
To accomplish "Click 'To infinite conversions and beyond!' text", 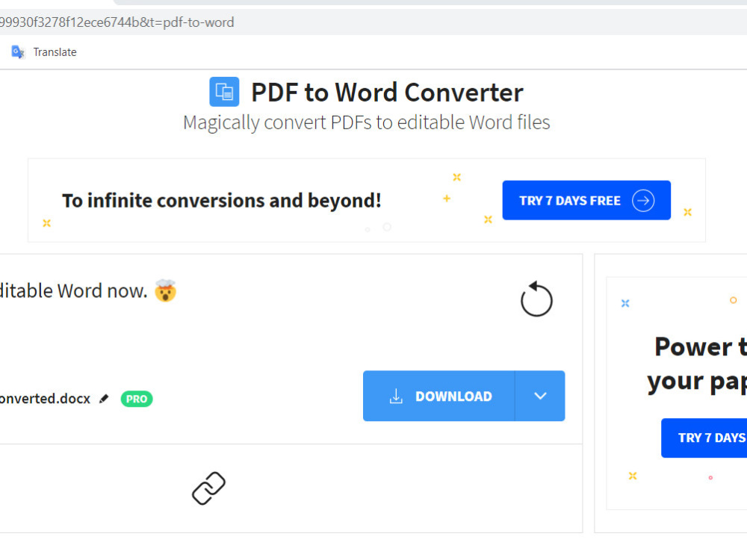I will point(222,200).
